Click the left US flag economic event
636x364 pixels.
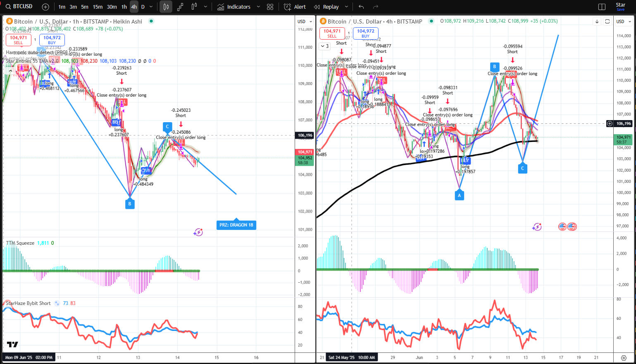[562, 227]
